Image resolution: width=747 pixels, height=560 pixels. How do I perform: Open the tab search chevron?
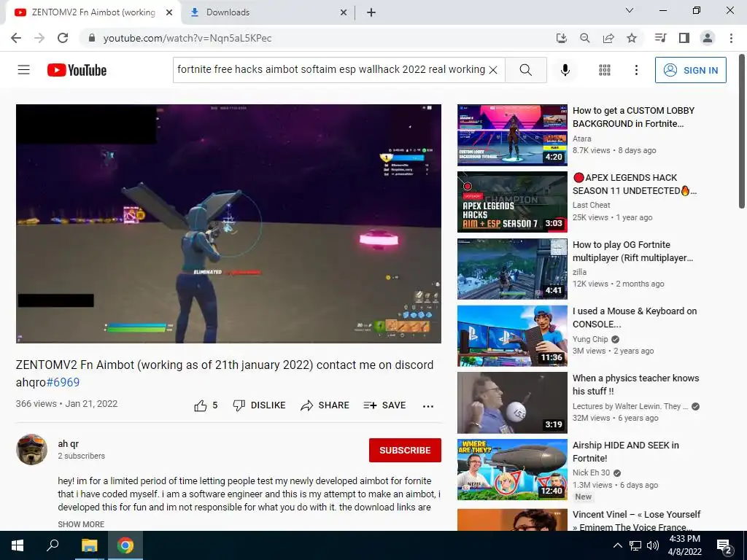coord(630,10)
